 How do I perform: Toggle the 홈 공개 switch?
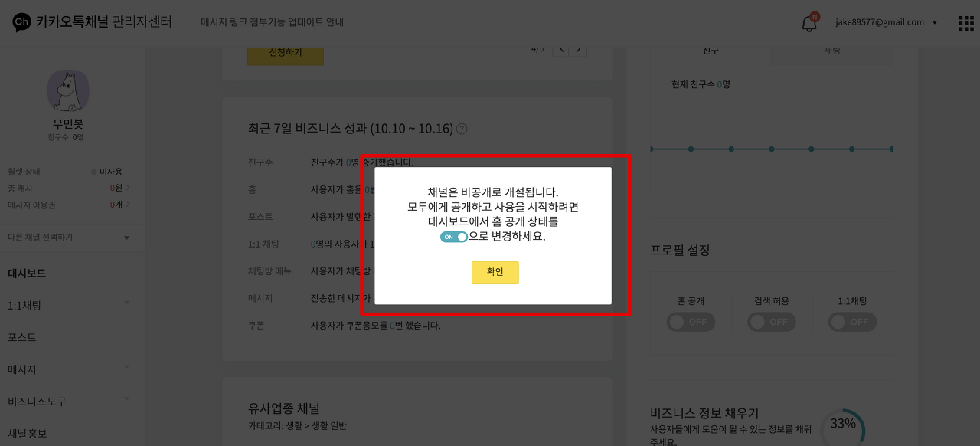pos(691,322)
